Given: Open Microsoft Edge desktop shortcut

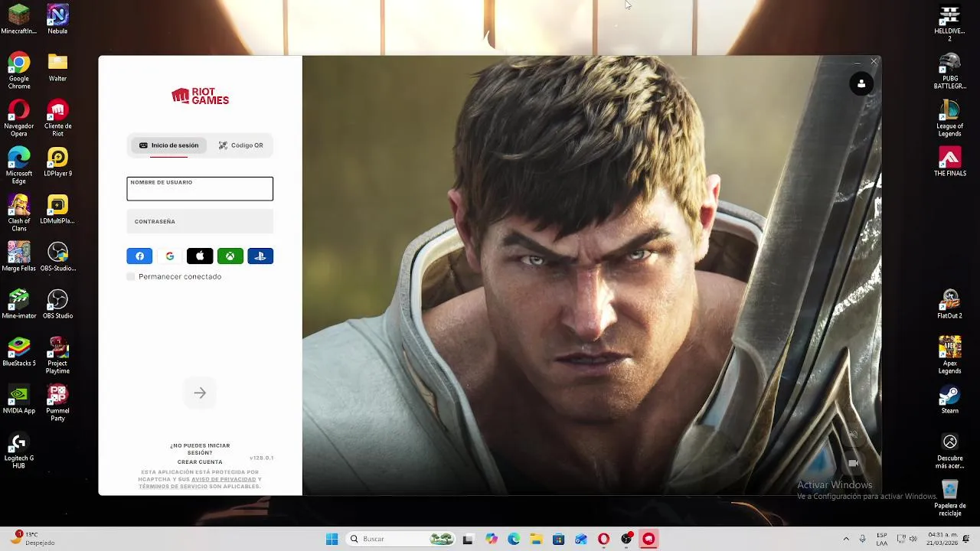Looking at the screenshot, I should tap(19, 166).
